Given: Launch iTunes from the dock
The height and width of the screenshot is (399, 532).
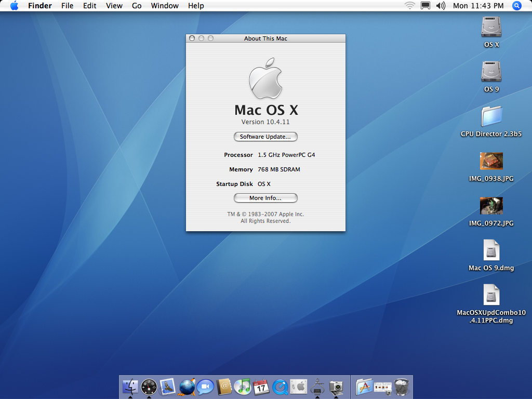Looking at the screenshot, I should tap(243, 387).
